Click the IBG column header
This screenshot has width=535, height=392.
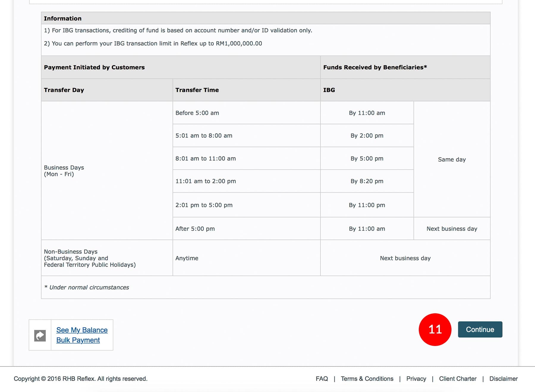point(329,90)
